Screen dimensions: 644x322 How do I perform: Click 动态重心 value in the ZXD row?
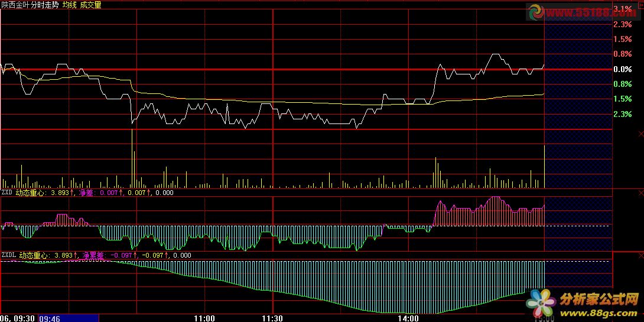point(44,192)
